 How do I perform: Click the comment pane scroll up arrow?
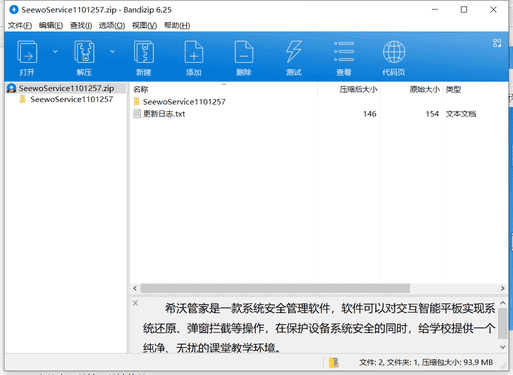pos(502,303)
